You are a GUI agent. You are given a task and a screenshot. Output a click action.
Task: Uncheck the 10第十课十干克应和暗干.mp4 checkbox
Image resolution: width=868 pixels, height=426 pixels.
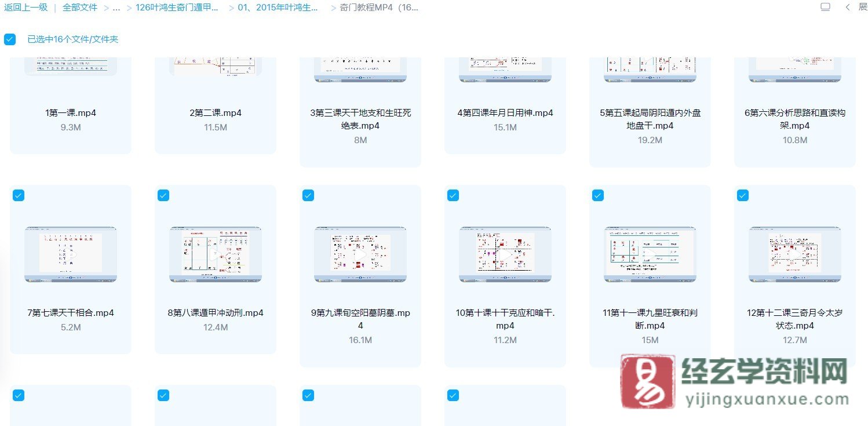(453, 196)
